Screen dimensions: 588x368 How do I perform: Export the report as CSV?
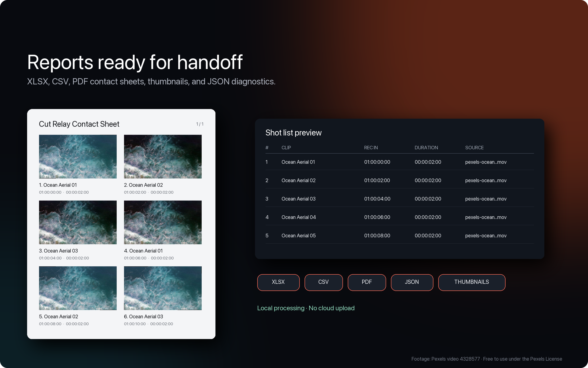[323, 282]
